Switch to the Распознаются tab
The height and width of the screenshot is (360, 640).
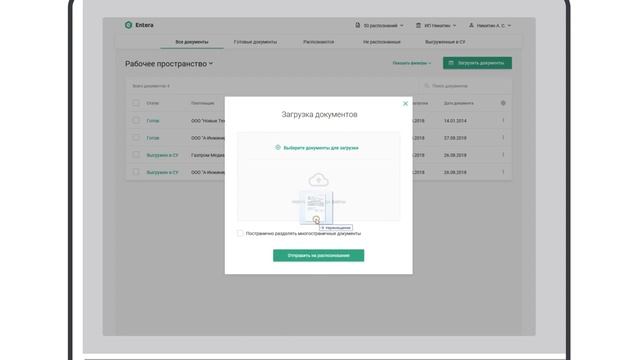[x=318, y=42]
